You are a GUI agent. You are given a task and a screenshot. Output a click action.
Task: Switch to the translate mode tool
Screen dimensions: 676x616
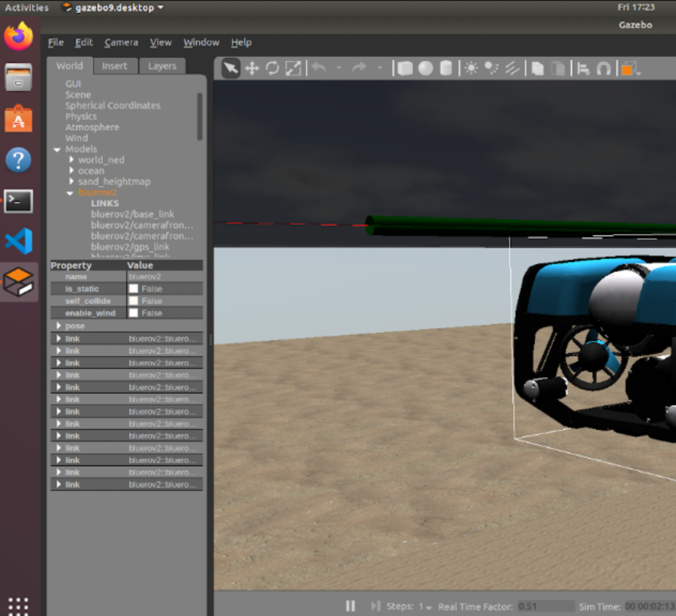(x=252, y=68)
